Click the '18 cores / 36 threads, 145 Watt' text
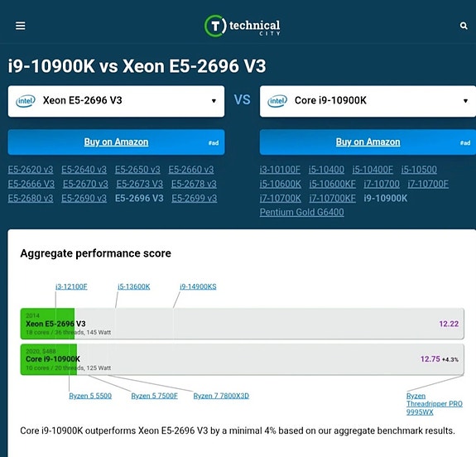 (x=69, y=333)
